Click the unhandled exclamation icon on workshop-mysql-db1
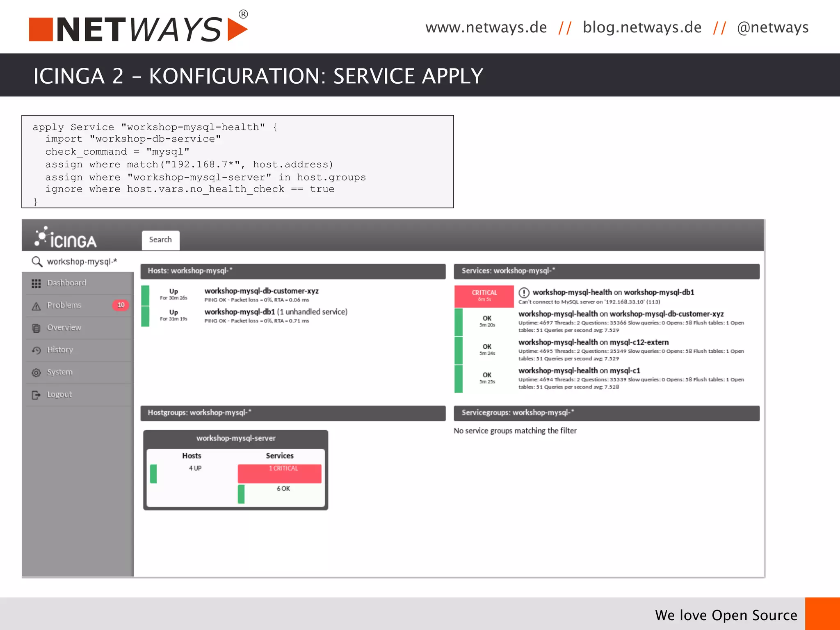The image size is (840, 630). coord(524,292)
